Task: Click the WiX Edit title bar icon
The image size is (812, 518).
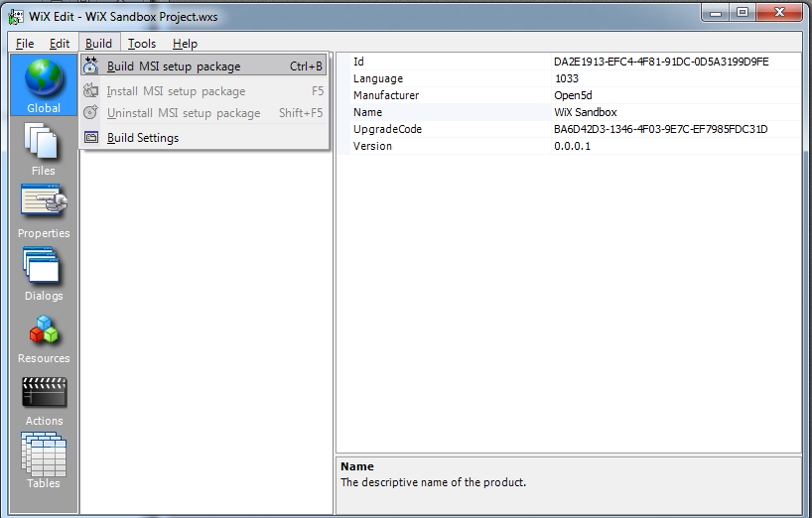Action: click(x=16, y=16)
